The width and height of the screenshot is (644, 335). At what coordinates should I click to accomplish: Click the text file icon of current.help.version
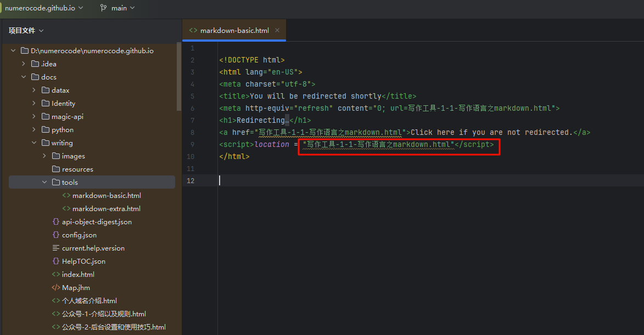tap(56, 248)
